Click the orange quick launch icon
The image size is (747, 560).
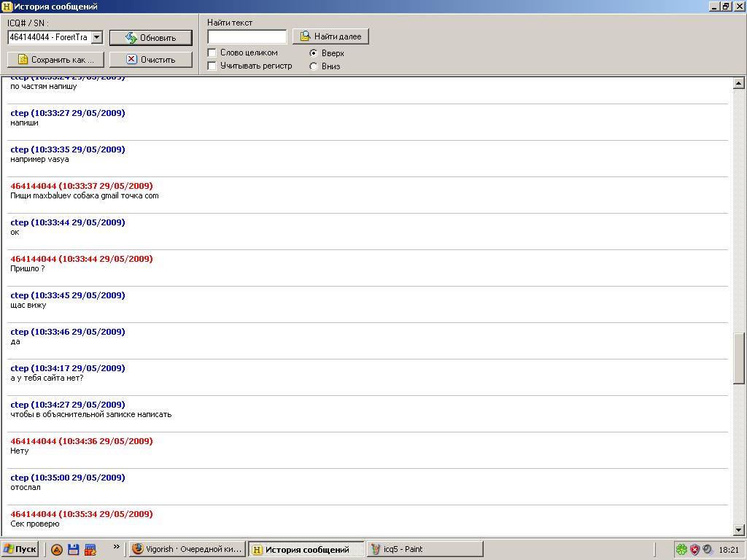pos(57,550)
